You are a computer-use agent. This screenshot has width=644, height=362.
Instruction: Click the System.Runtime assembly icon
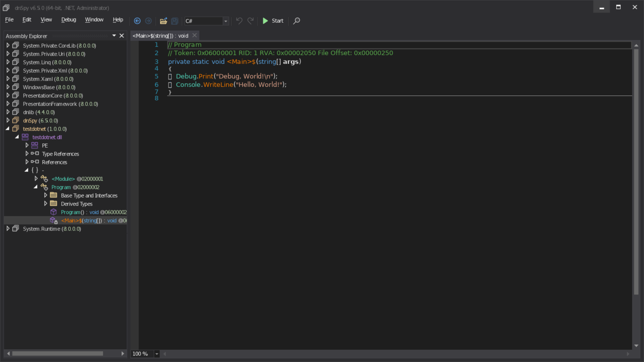15,228
